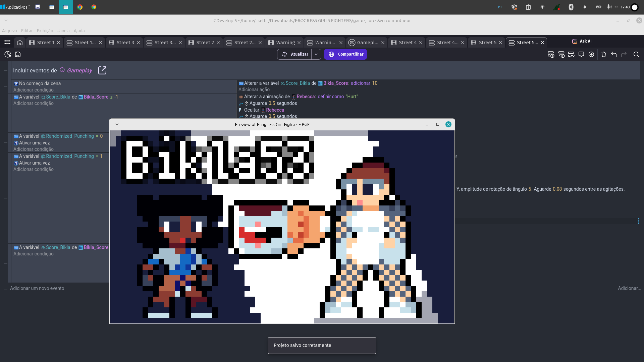Switch to the Street 3 scene tab
The image size is (644, 362).
125,43
